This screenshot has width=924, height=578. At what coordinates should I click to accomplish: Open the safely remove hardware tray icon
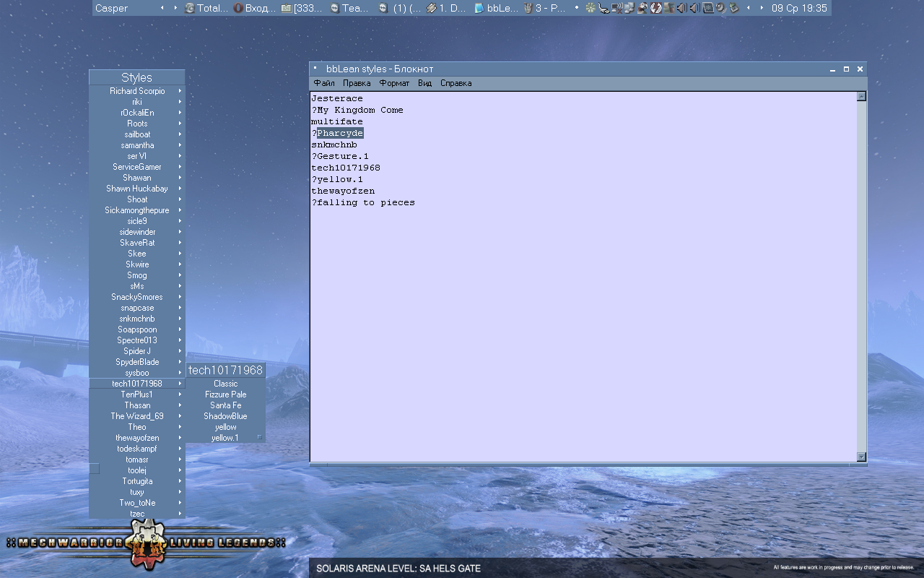pos(734,8)
